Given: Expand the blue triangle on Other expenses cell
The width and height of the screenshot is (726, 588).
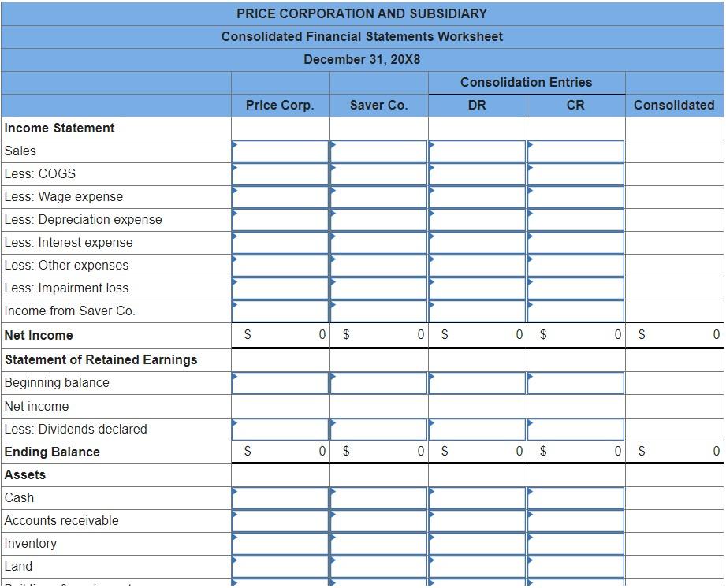Looking at the screenshot, I should [x=233, y=260].
